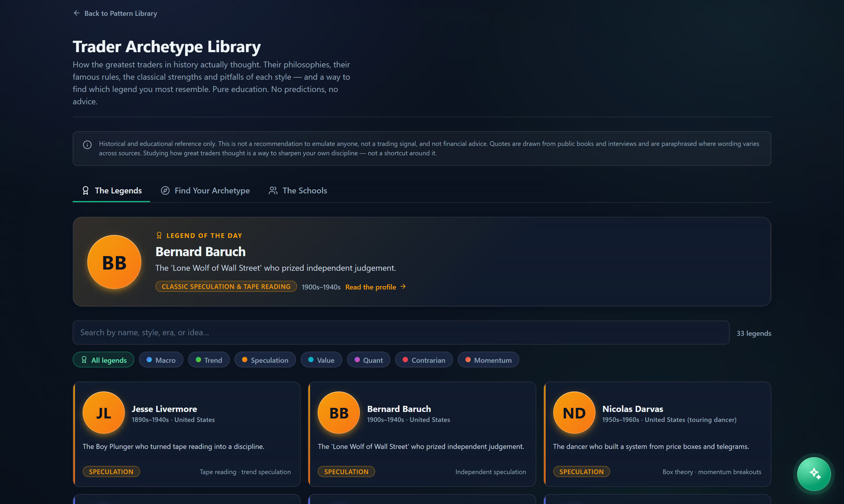Click the BB avatar in Legend of the Day
Viewport: 844px width, 504px height.
(x=114, y=262)
